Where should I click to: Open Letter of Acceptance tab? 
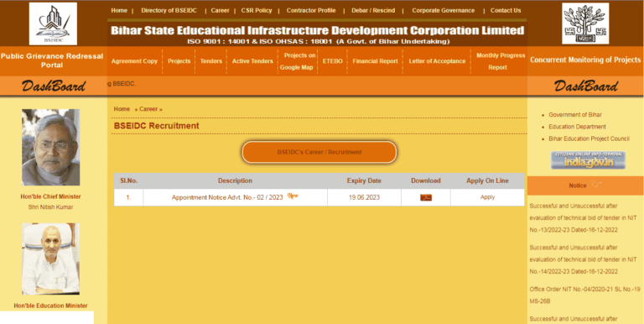point(437,61)
